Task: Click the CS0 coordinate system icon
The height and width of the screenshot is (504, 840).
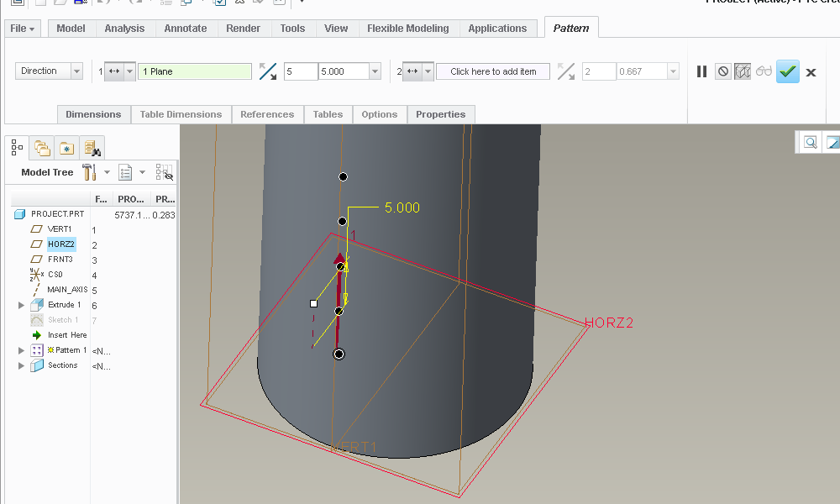Action: pyautogui.click(x=36, y=274)
